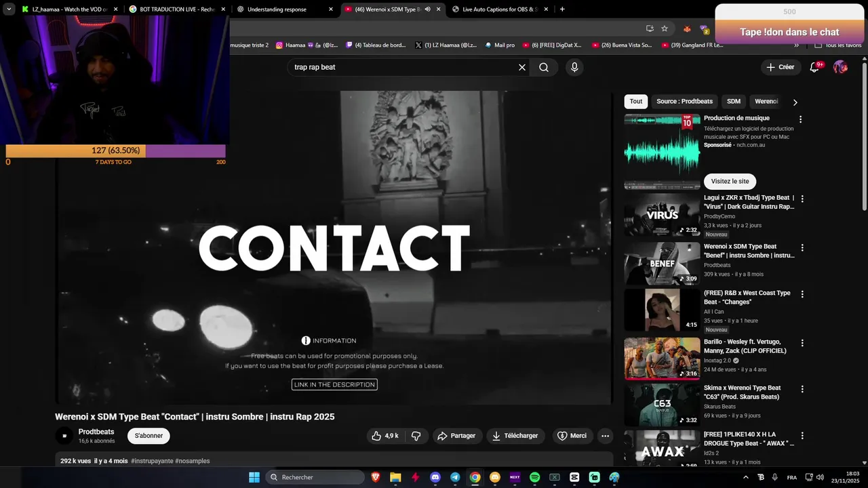This screenshot has height=488, width=868.
Task: Select Source : Prodtbeats filter chip
Action: [x=684, y=102]
